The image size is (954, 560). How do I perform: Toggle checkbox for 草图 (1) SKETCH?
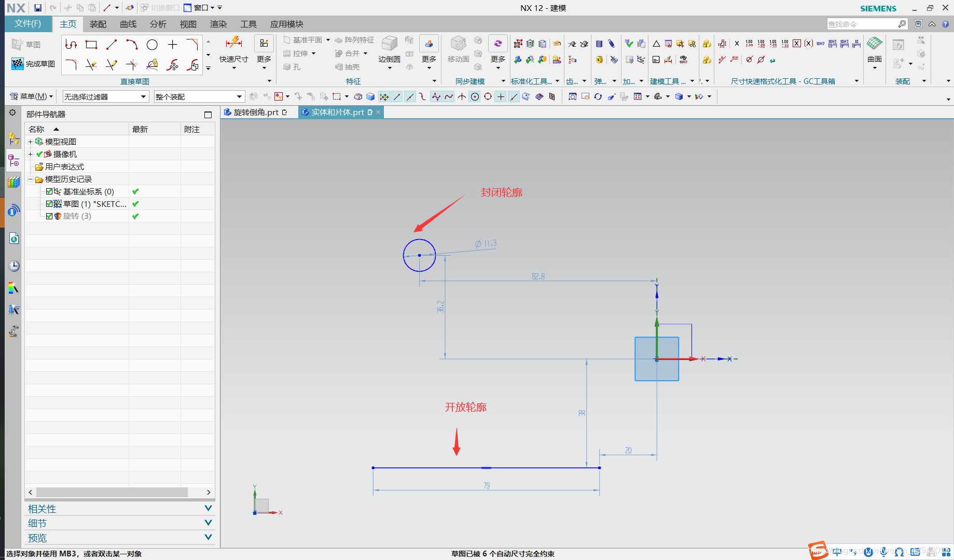[49, 204]
